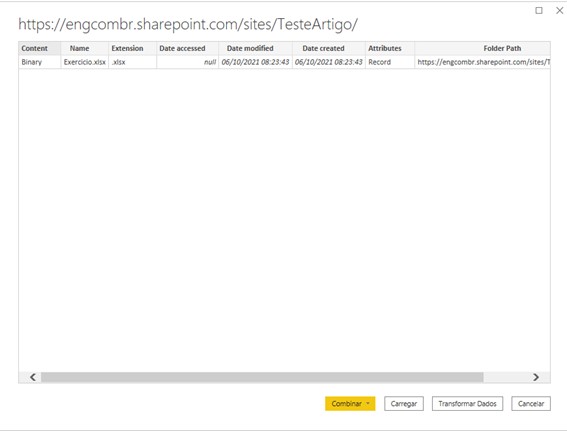
Task: Click the horizontal scrollbar thumb
Action: point(262,377)
